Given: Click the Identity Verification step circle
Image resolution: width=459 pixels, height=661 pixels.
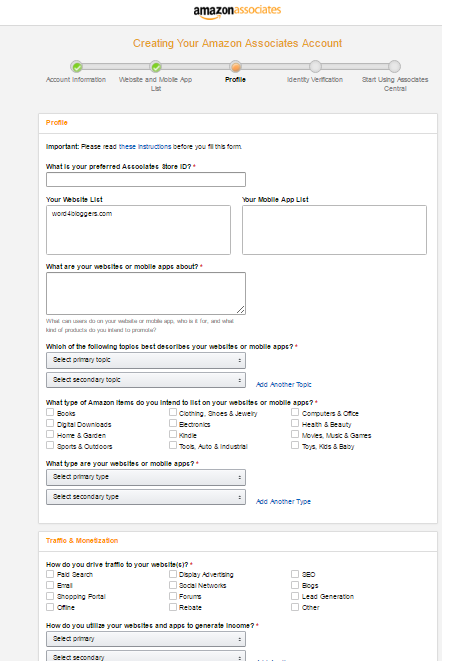Looking at the screenshot, I should pos(315,67).
